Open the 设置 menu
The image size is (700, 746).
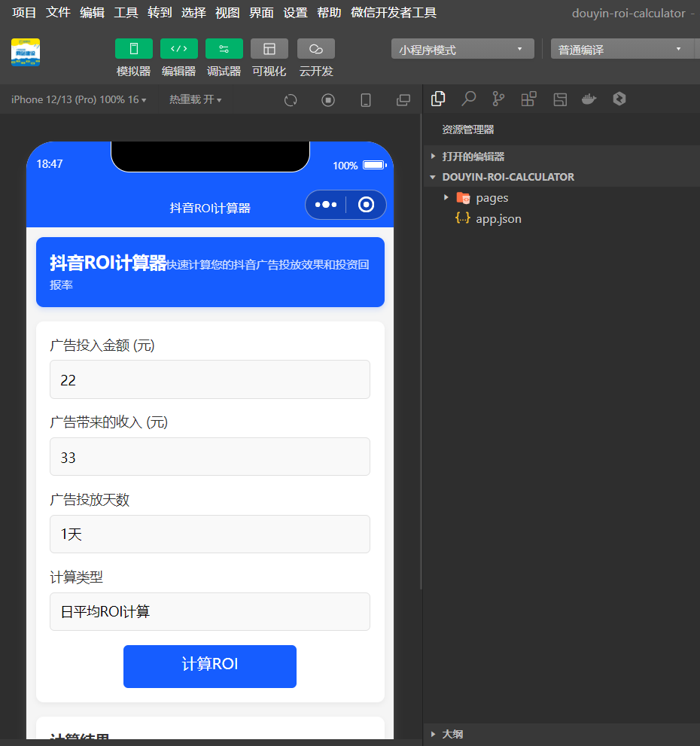coord(295,12)
